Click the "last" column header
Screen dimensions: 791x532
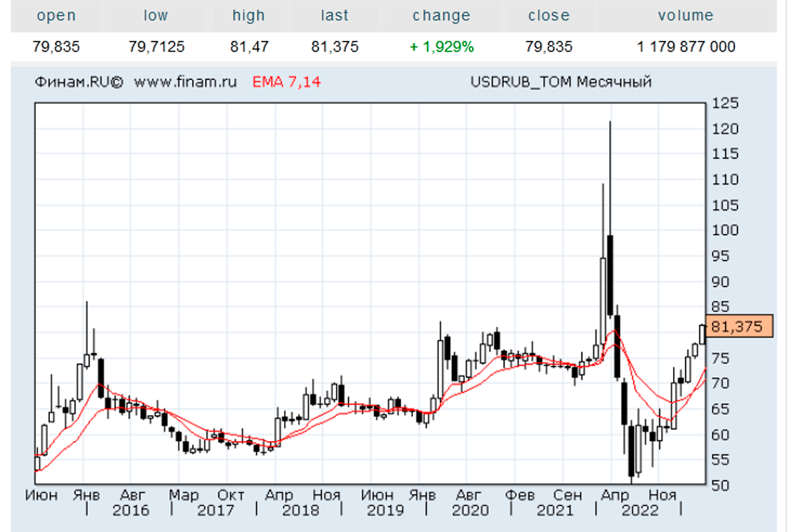pyautogui.click(x=335, y=16)
